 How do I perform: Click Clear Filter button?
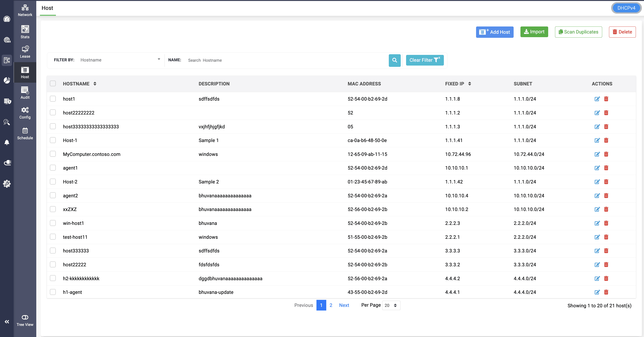coord(425,60)
